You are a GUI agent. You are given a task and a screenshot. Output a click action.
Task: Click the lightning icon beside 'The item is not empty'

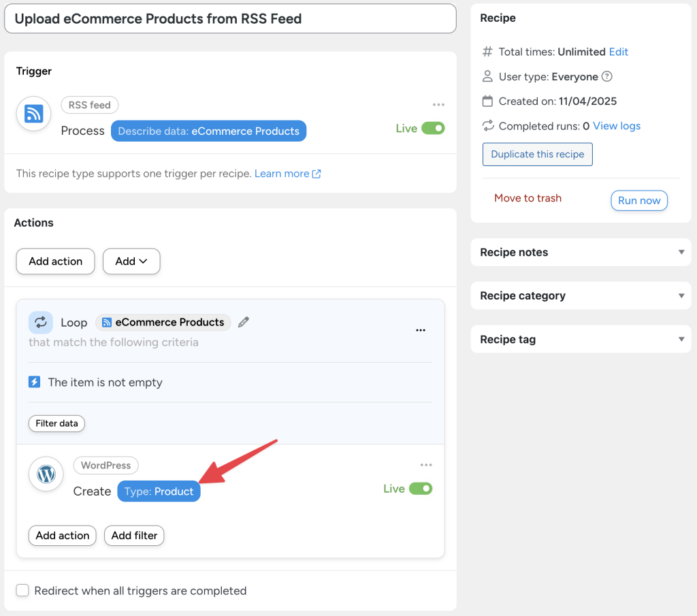click(35, 382)
